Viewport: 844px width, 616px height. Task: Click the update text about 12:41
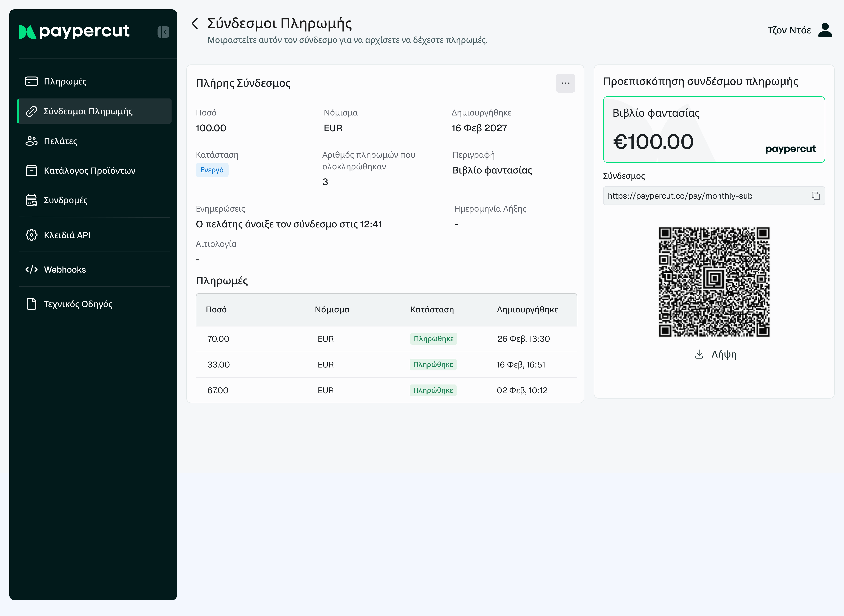[x=289, y=224]
